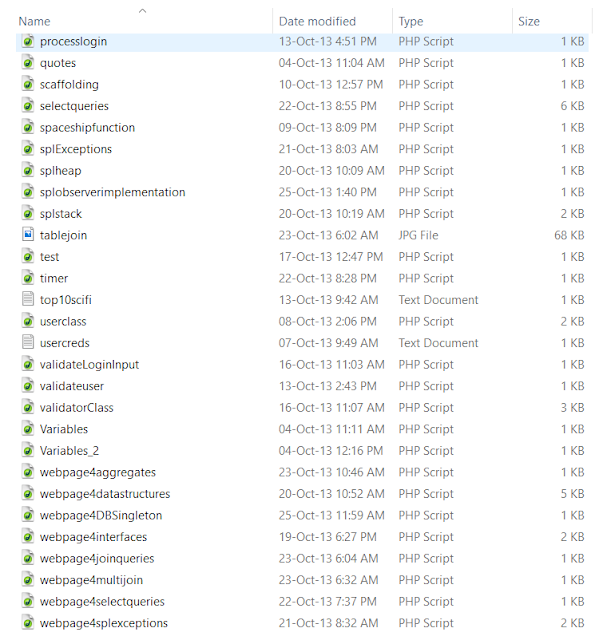This screenshot has width=595, height=640.
Task: Sort by Date modified column header
Action: tap(317, 21)
